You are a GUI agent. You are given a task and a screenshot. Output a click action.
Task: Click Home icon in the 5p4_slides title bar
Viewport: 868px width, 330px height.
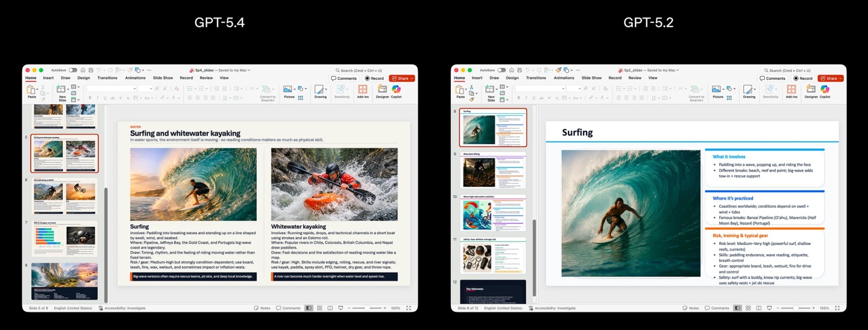(83, 70)
